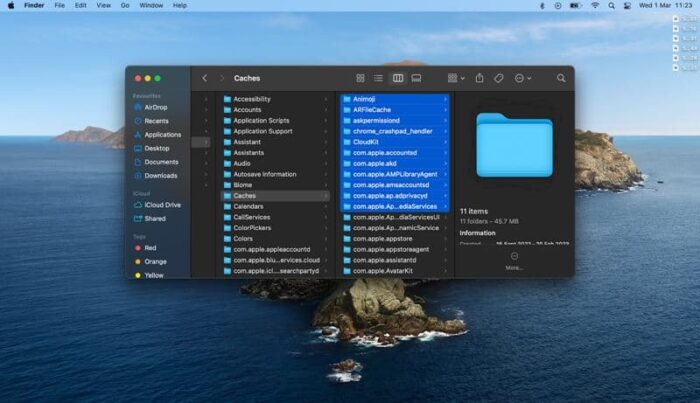Go forward with the right chevron button
The image size is (700, 403).
point(221,78)
